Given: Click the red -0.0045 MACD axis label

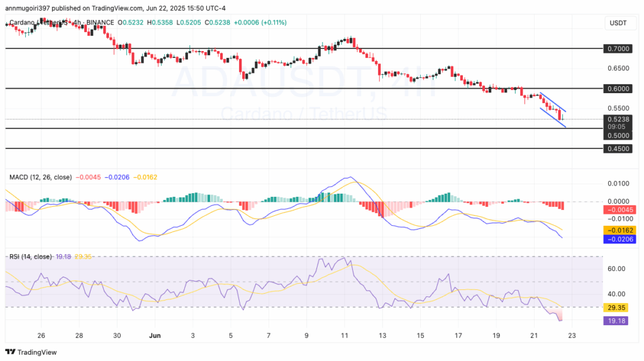Looking at the screenshot, I should click(x=619, y=210).
